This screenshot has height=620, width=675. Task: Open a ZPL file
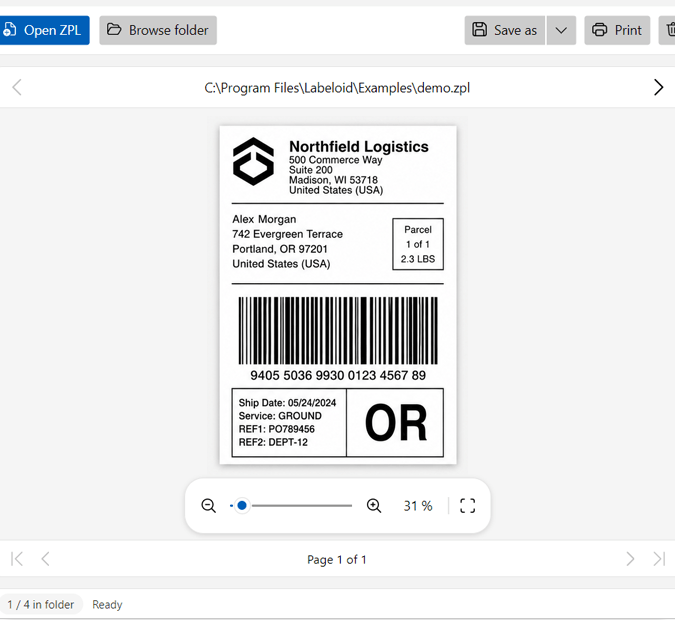[44, 30]
